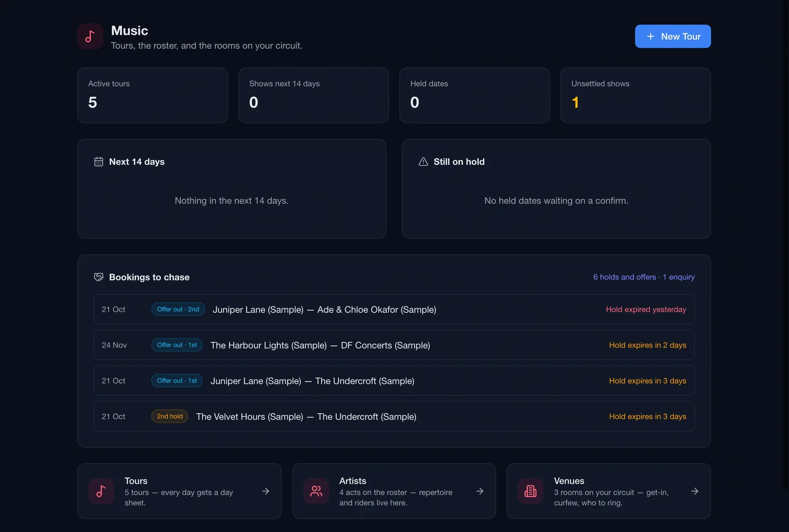Open the Active tours stat card
Image resolution: width=789 pixels, height=532 pixels.
(153, 95)
